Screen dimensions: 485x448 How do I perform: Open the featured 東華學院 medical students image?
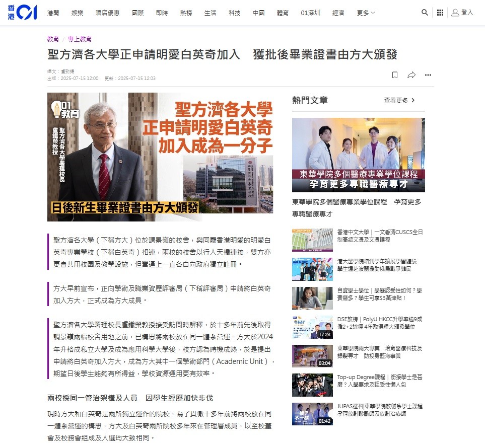click(359, 155)
